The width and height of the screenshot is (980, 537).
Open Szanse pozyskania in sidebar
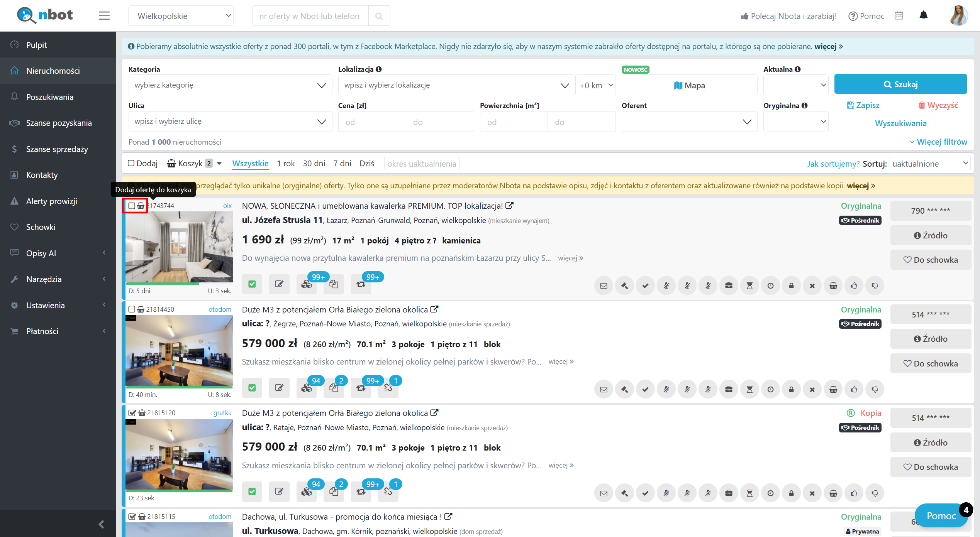(x=59, y=123)
